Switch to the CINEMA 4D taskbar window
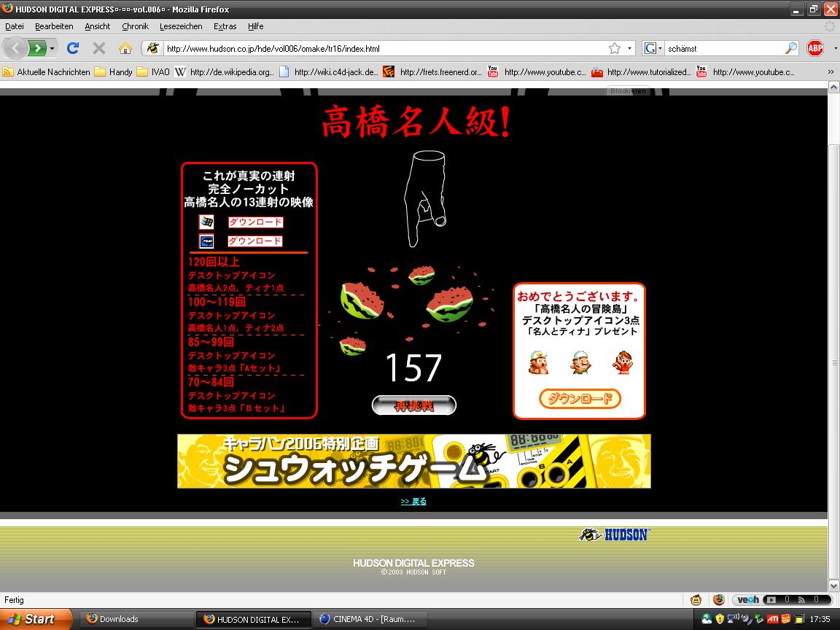The image size is (840, 630). point(370,619)
